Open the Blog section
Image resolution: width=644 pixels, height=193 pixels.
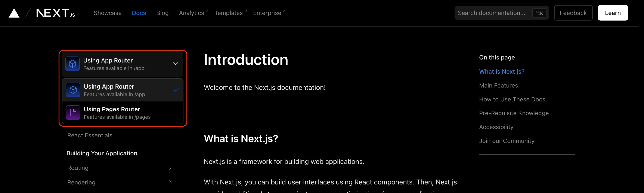(x=162, y=13)
